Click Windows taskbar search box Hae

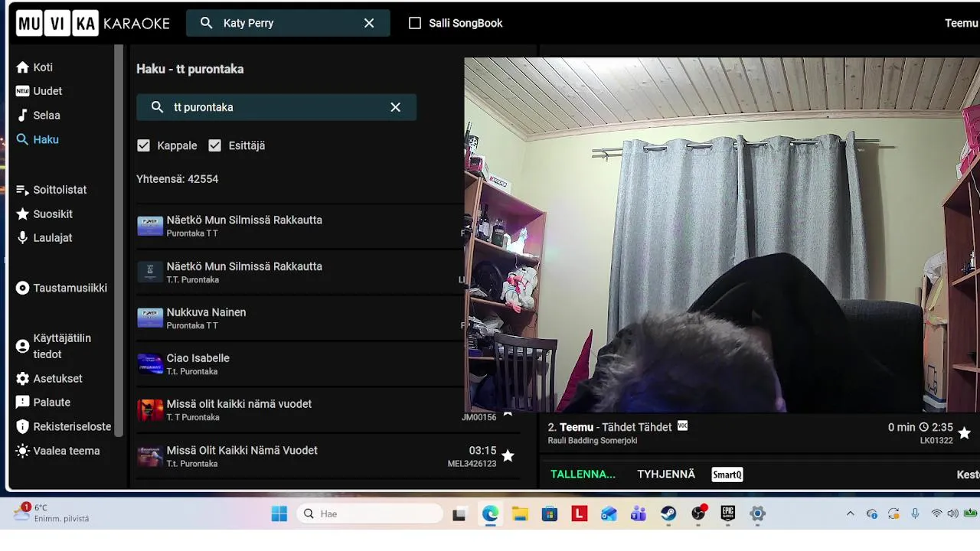tap(371, 514)
